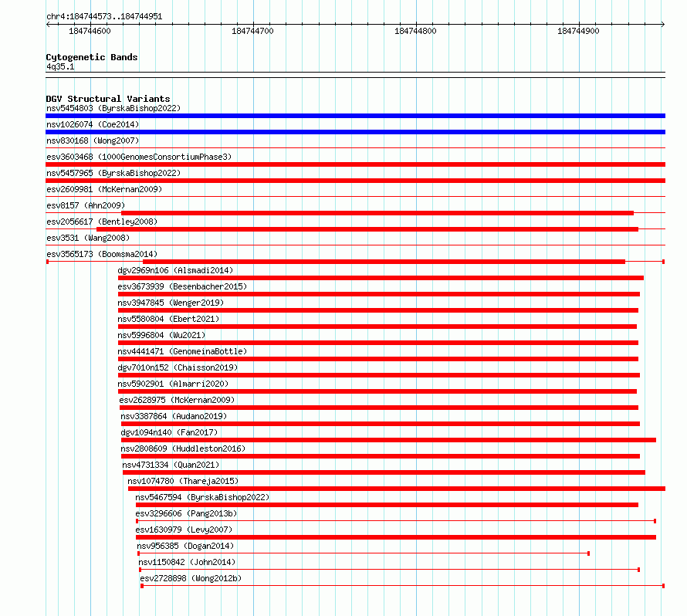Click ruler position 184744600
The width and height of the screenshot is (687, 616).
coord(90,31)
